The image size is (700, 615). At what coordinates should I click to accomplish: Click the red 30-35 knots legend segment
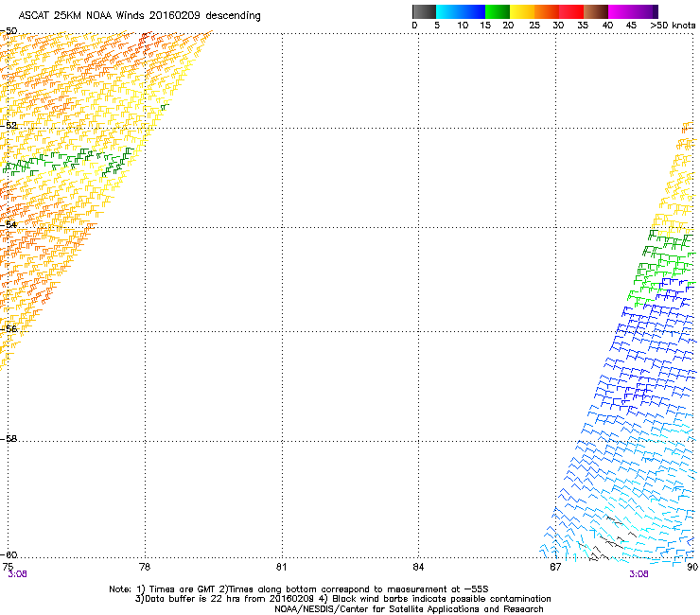(x=571, y=11)
